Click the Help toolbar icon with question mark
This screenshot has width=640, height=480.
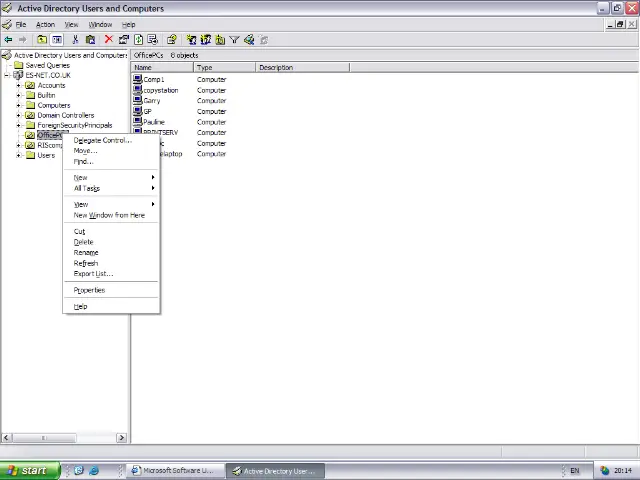pyautogui.click(x=171, y=40)
